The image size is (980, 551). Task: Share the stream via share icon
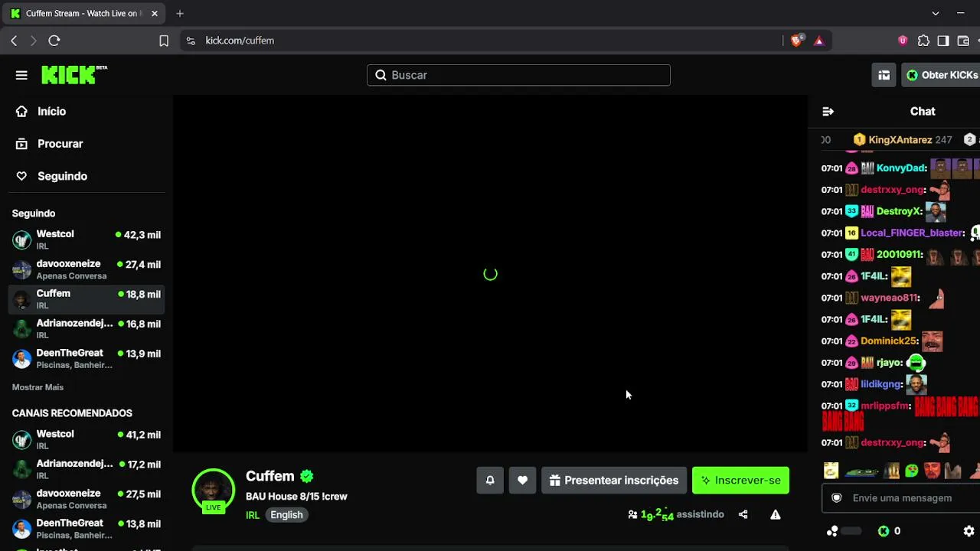point(743,514)
